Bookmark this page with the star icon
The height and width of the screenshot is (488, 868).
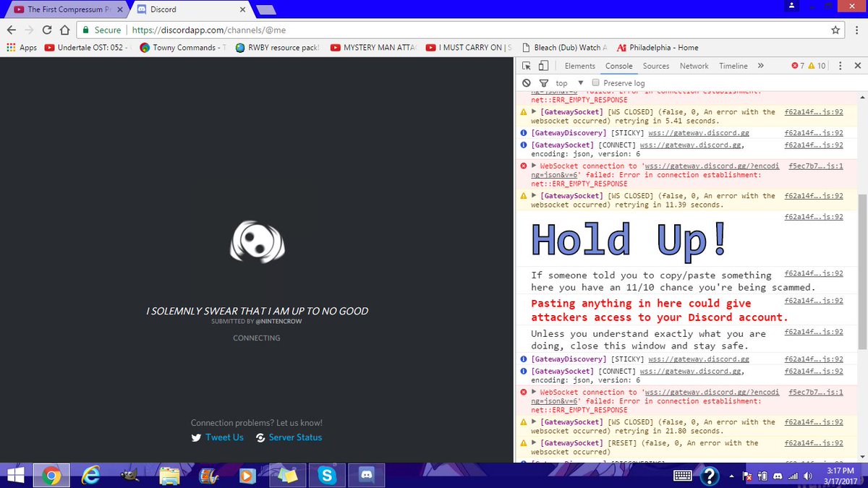click(835, 30)
